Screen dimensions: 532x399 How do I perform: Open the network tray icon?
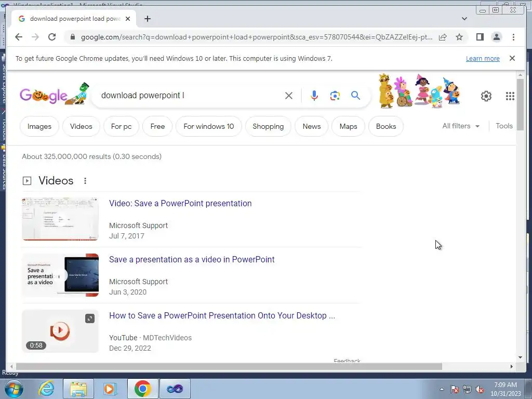coord(467,390)
